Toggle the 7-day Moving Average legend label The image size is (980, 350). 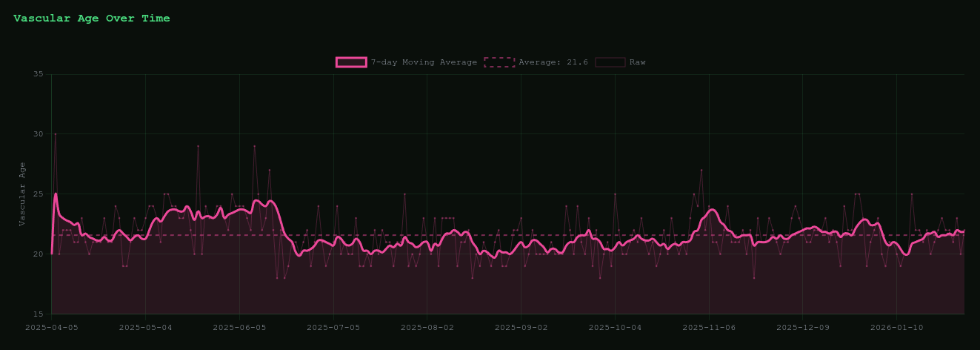[424, 62]
